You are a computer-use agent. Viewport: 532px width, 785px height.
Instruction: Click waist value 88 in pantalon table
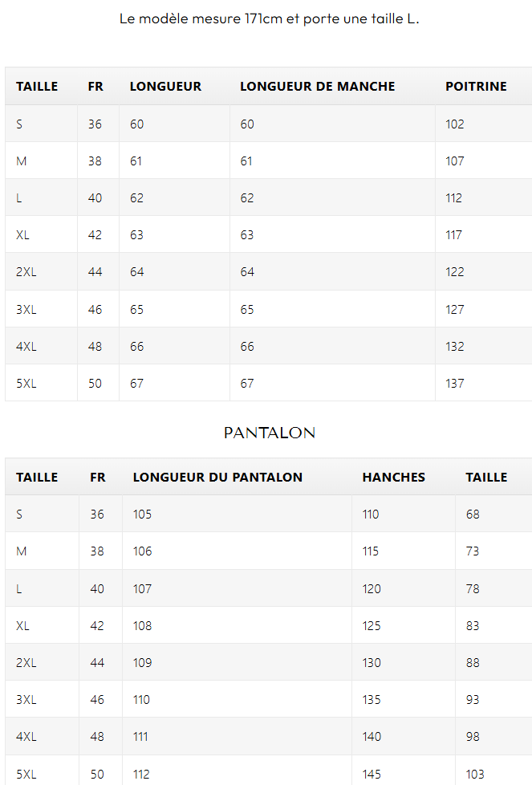pos(473,663)
